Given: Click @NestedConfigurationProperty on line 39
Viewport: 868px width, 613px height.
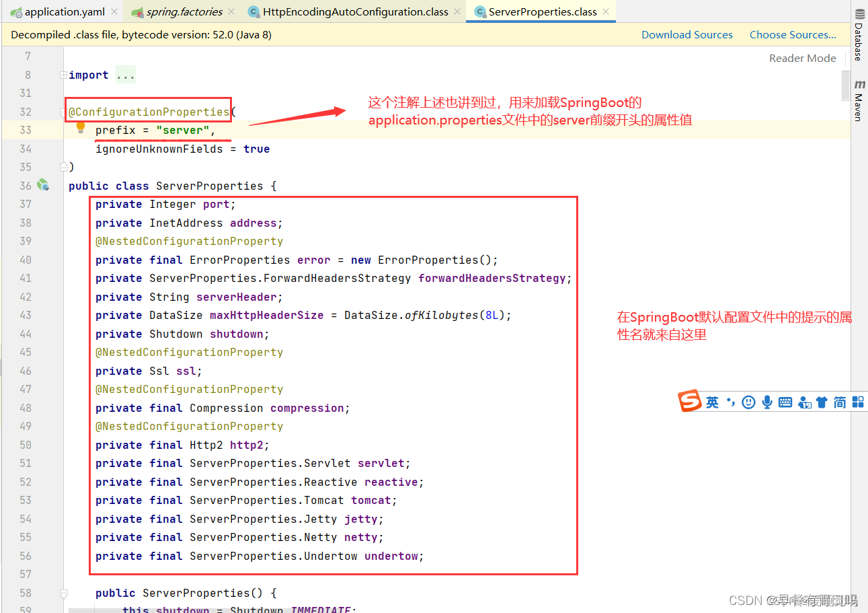Looking at the screenshot, I should (x=189, y=241).
